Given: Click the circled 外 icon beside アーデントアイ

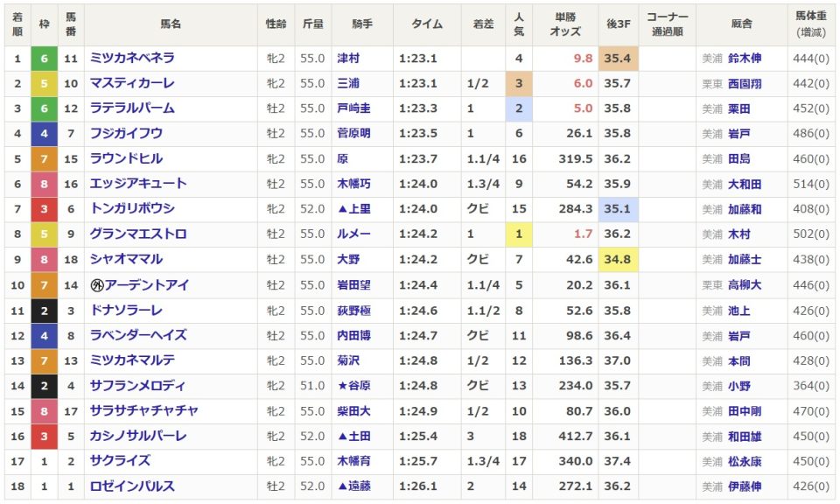Looking at the screenshot, I should pyautogui.click(x=97, y=285).
